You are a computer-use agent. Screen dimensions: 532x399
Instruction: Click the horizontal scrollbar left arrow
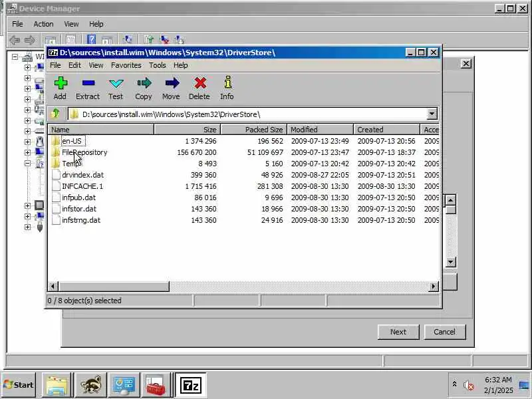coord(53,287)
